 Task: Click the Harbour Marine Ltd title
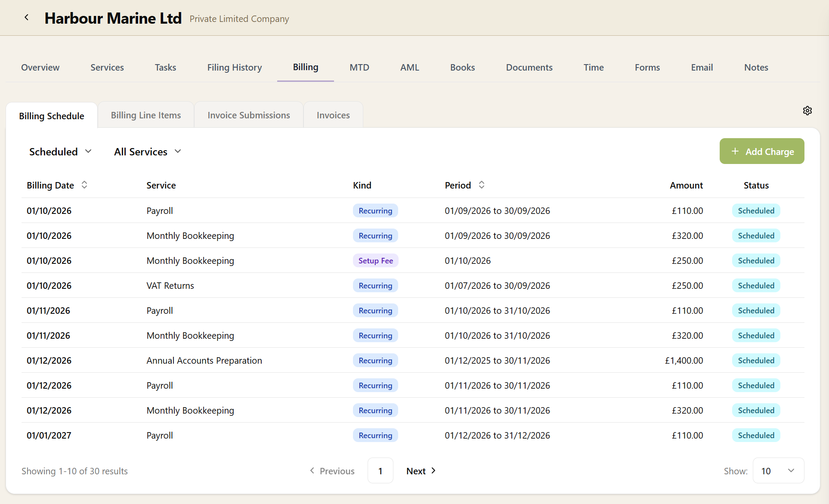point(113,18)
